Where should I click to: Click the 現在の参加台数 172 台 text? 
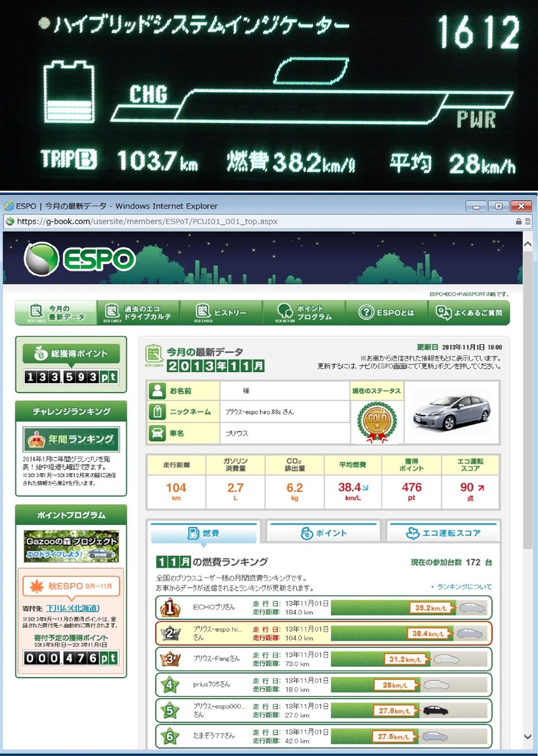451,563
